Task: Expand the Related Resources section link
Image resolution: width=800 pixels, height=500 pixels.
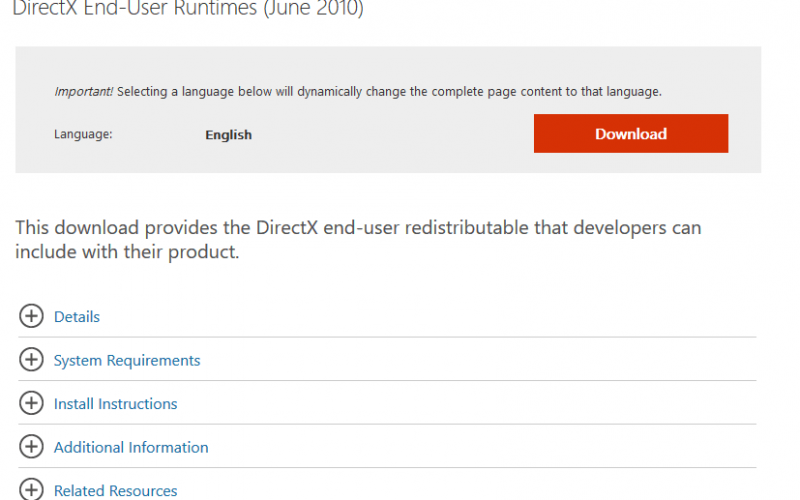Action: click(x=115, y=490)
